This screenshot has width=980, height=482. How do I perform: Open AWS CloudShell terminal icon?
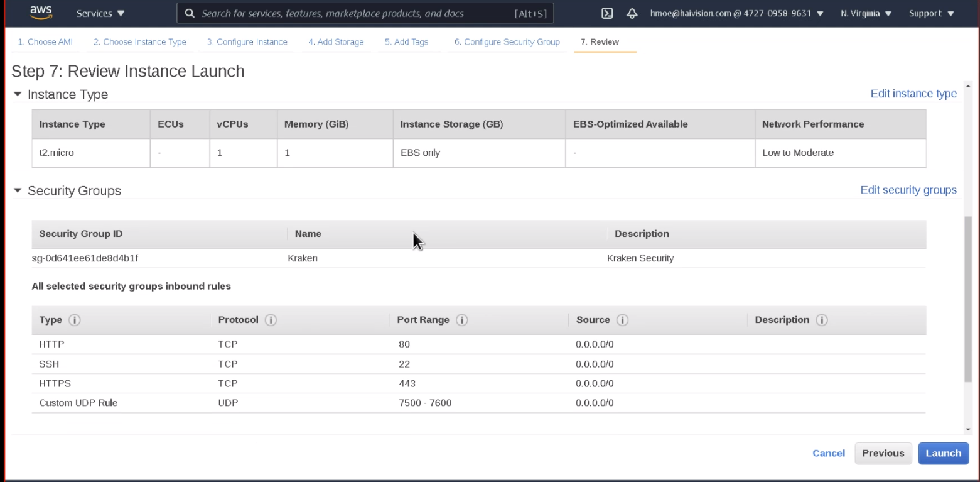(x=606, y=12)
